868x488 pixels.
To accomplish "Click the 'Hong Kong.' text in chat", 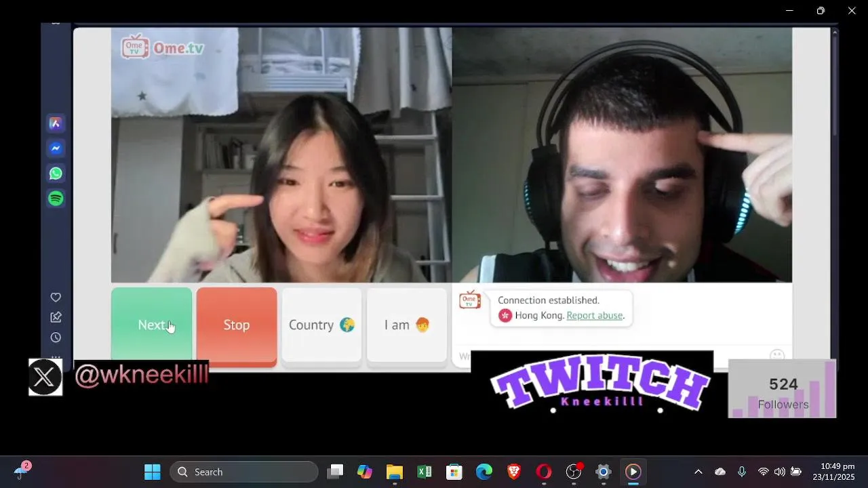I will coord(539,315).
